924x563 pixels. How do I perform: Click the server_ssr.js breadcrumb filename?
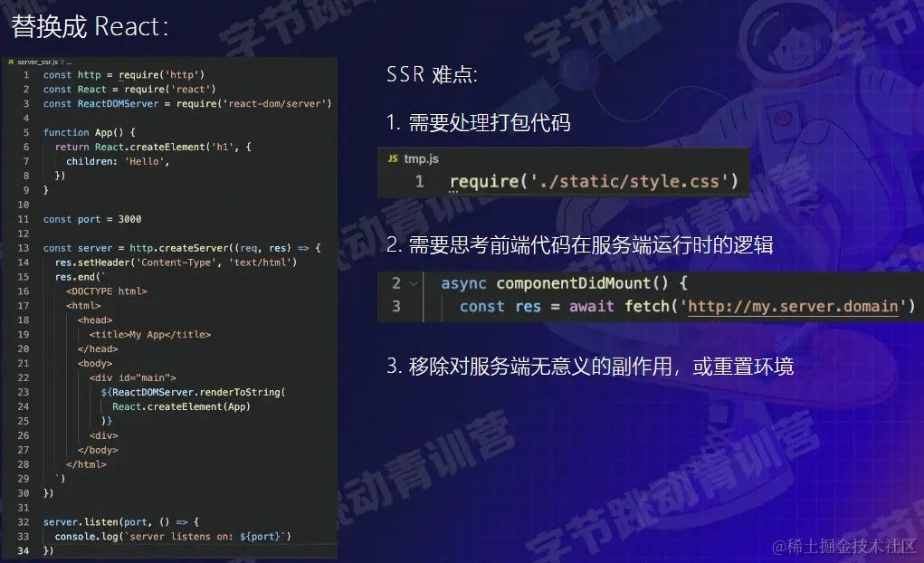pos(38,62)
